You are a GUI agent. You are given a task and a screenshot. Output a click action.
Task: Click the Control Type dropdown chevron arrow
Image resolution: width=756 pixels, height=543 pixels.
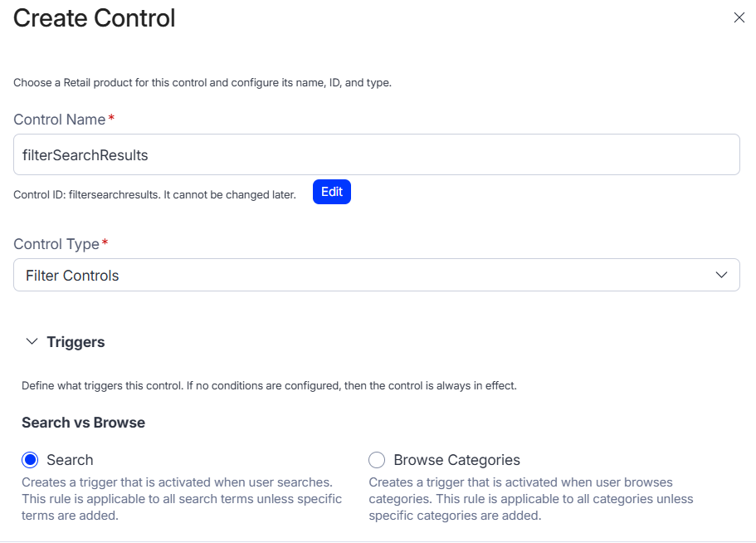721,275
